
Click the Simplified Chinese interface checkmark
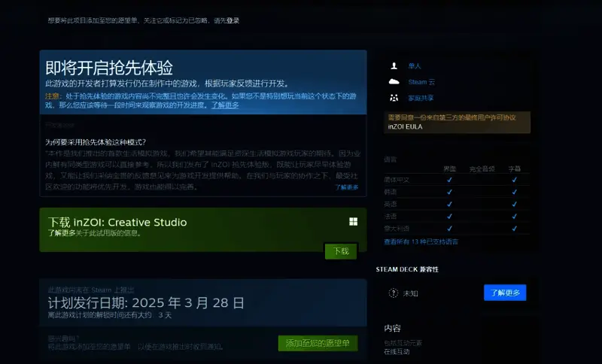(x=449, y=180)
